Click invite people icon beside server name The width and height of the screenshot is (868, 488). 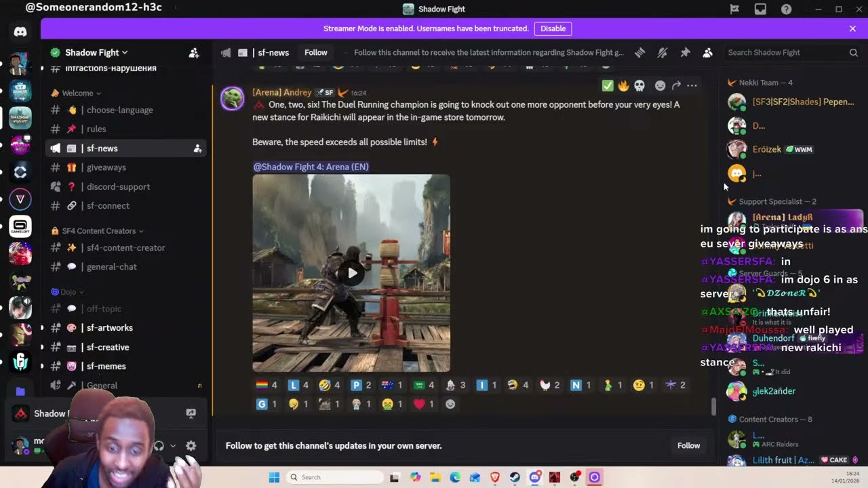[193, 52]
